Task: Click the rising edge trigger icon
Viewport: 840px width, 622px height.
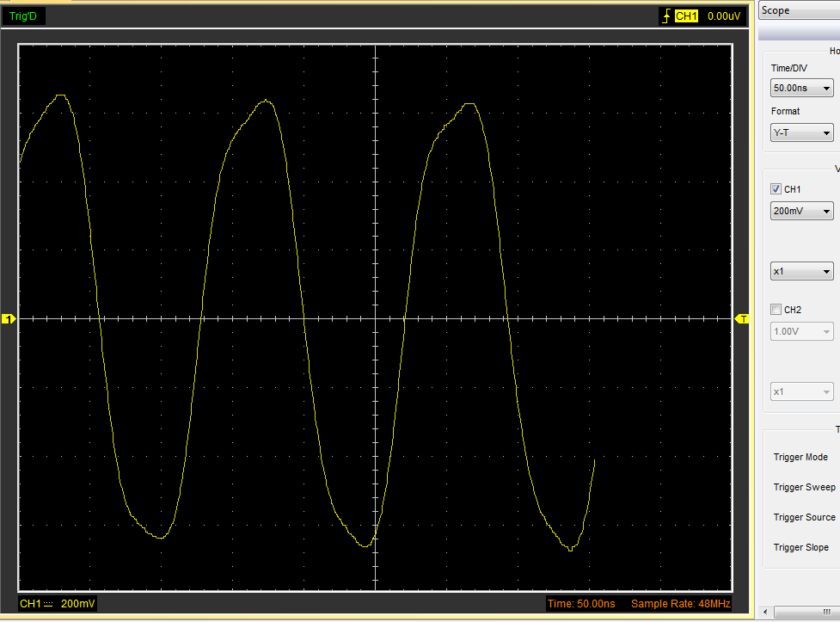Action: (666, 16)
